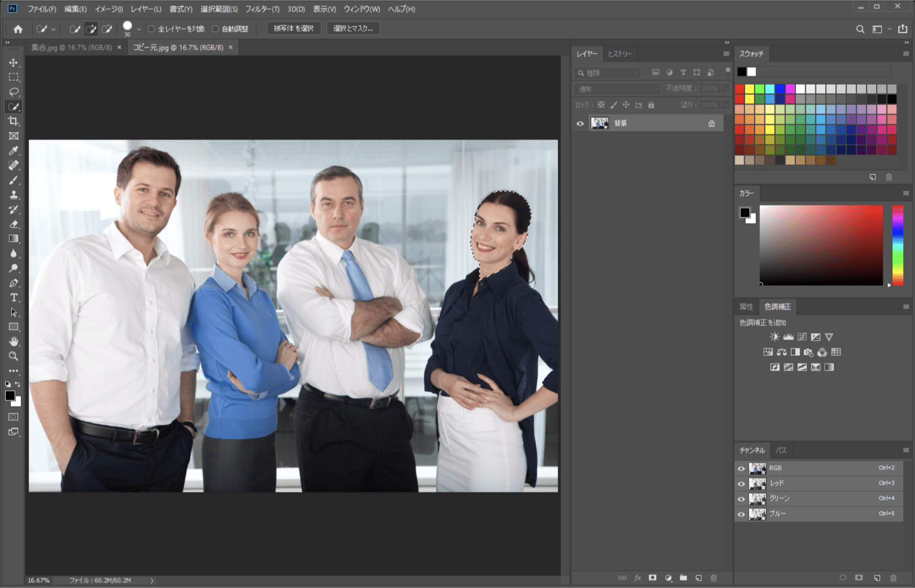Viewport: 915px width, 588px height.
Task: Toggle ブルー channel visibility eye
Action: point(741,514)
